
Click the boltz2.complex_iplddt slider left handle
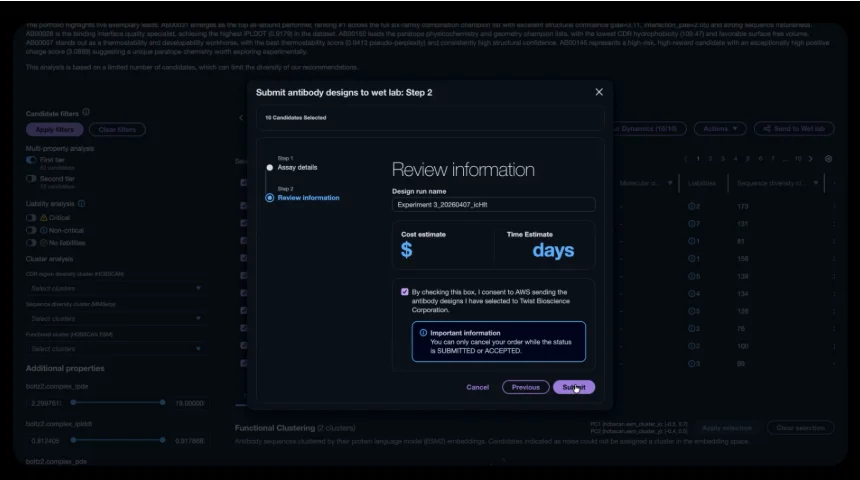click(71, 438)
